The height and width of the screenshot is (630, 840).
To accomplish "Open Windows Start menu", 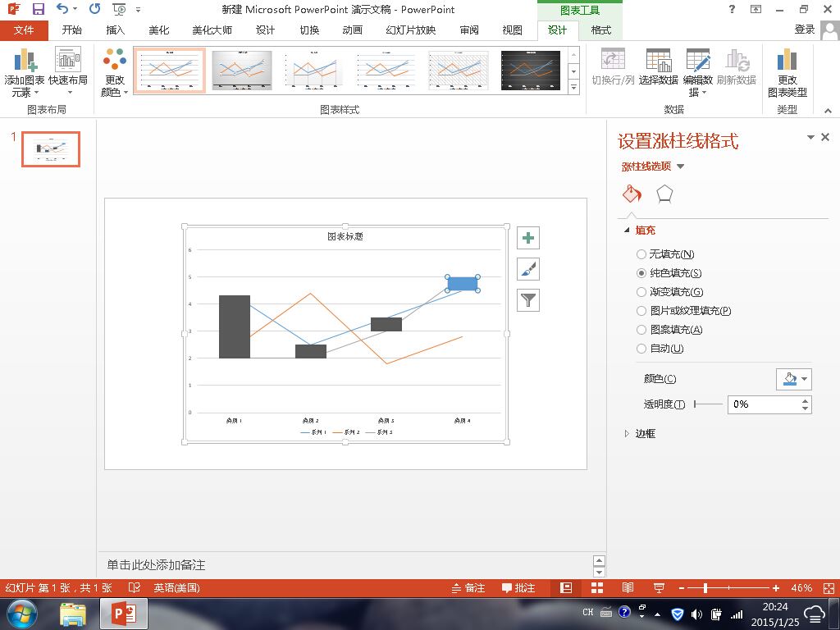I will click(x=22, y=614).
